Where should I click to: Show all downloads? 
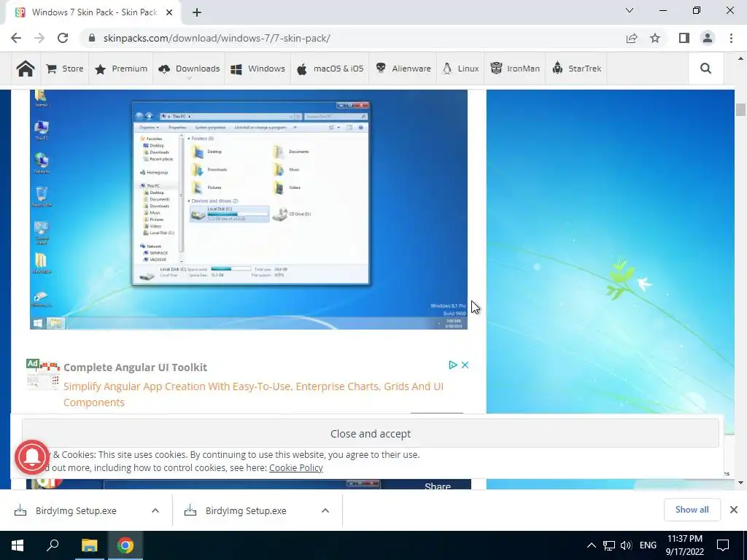[692, 510]
